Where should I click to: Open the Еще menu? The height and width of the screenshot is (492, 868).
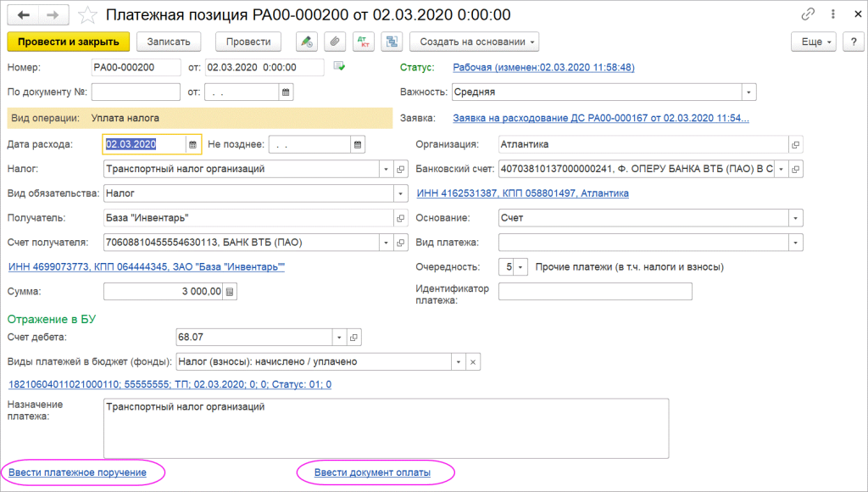tap(813, 42)
